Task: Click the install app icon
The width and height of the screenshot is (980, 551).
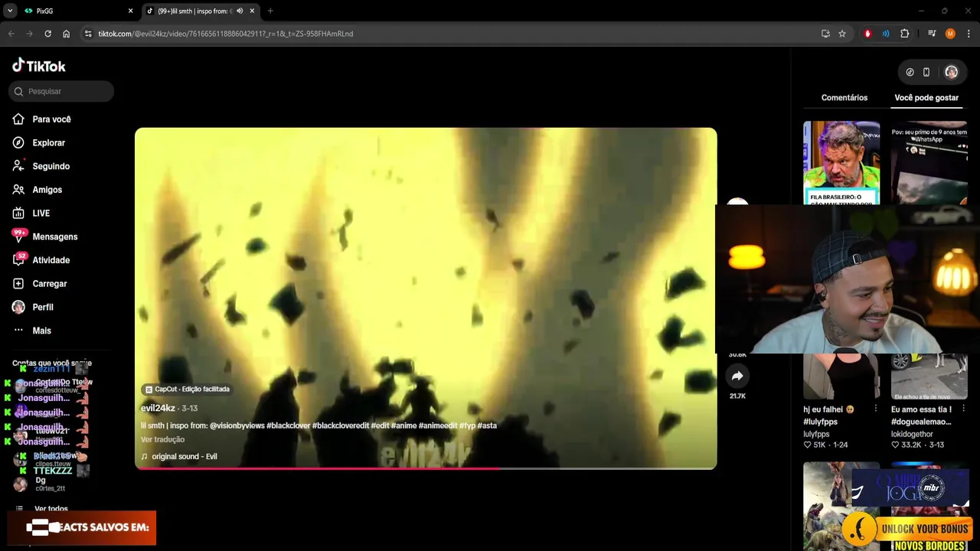Action: pos(825,34)
